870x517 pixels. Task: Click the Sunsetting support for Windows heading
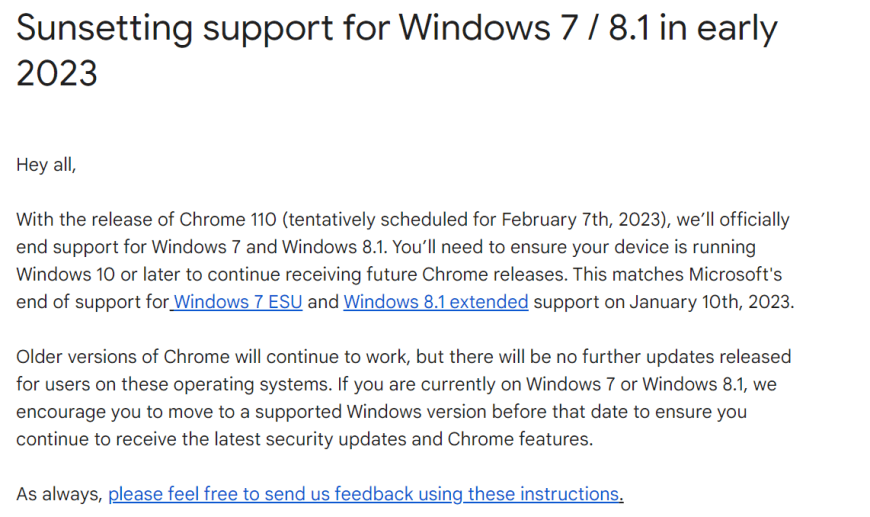(397, 50)
